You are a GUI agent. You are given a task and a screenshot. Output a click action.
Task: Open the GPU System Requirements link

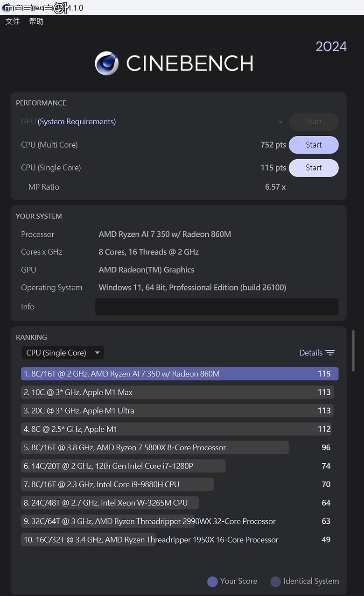(x=77, y=121)
